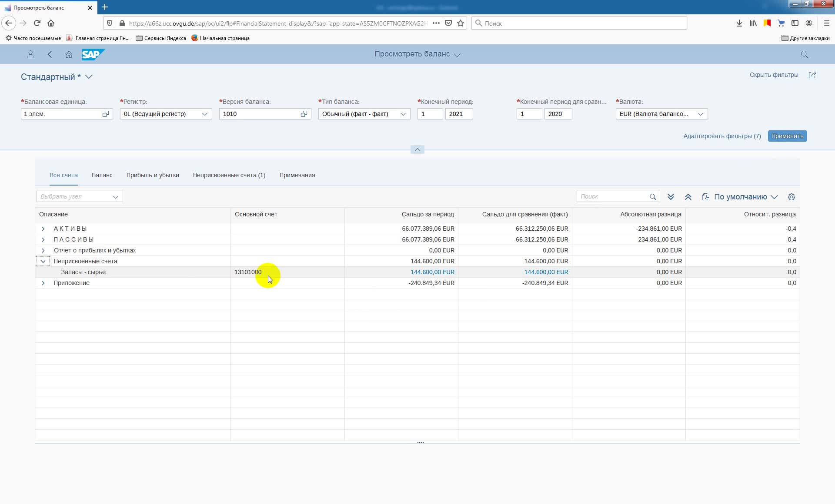Switch to the Все счета tab
This screenshot has height=504, width=835.
(63, 175)
